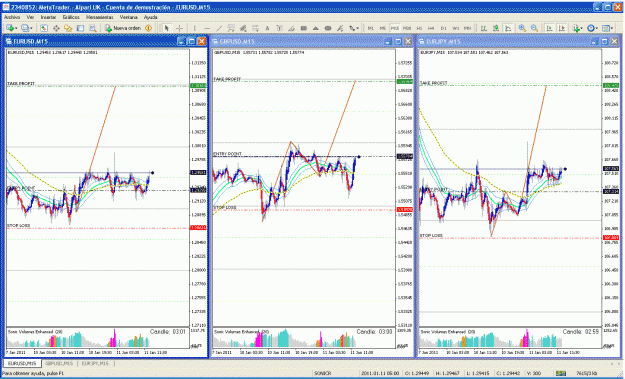Viewport: 625px width, 379px height.
Task: Toggle Expert Advisors on or off
Action: click(x=148, y=28)
